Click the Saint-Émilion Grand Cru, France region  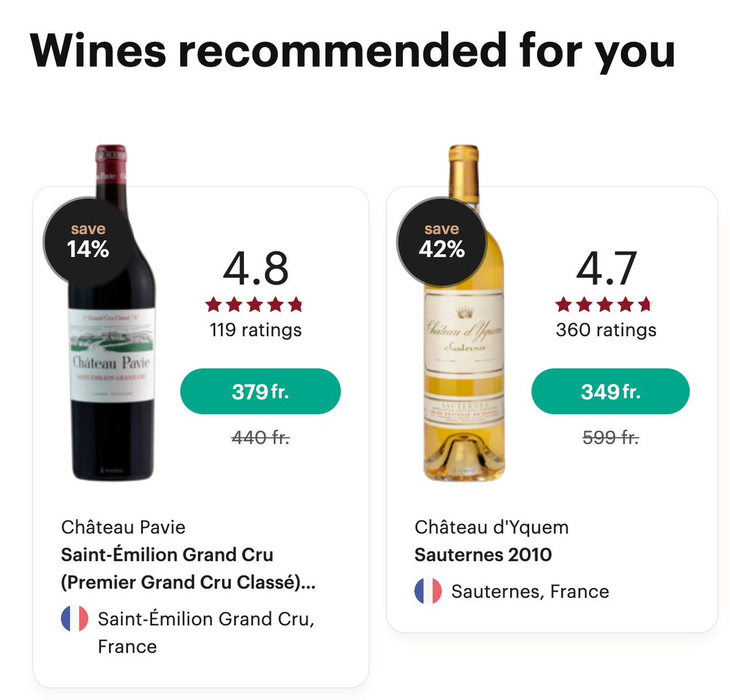tap(206, 632)
